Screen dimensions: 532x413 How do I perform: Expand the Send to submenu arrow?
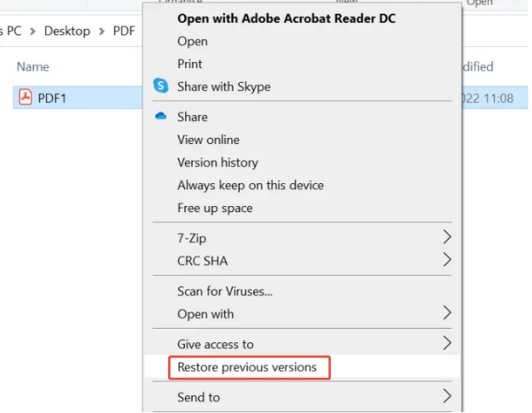448,396
